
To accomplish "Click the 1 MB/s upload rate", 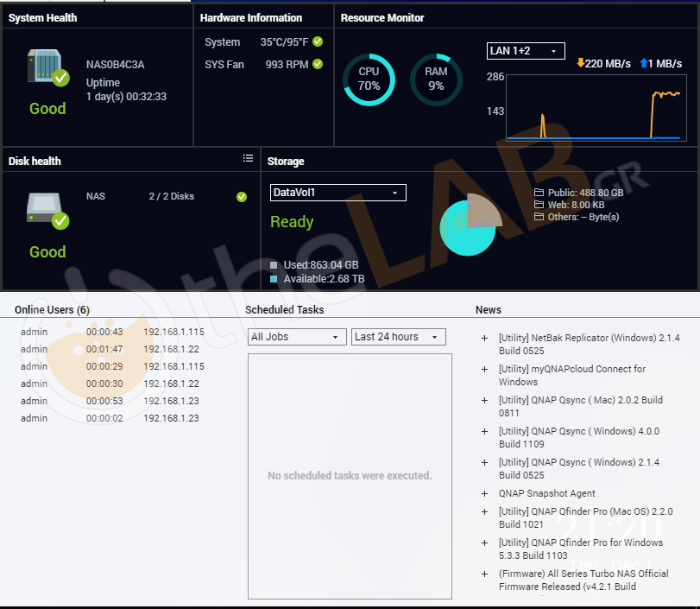I will pos(665,63).
